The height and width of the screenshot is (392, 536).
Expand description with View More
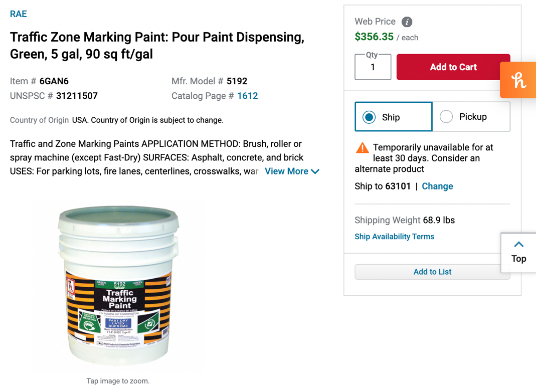click(292, 171)
